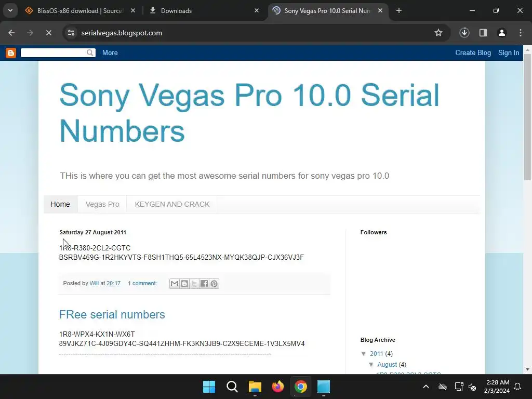Screen dimensions: 532x399
Task: Open the Vegas Pro page tab
Action: click(102, 204)
